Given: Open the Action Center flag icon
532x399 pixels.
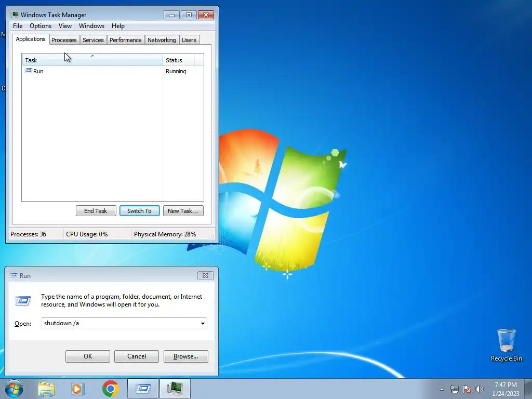Looking at the screenshot, I should pyautogui.click(x=467, y=389).
